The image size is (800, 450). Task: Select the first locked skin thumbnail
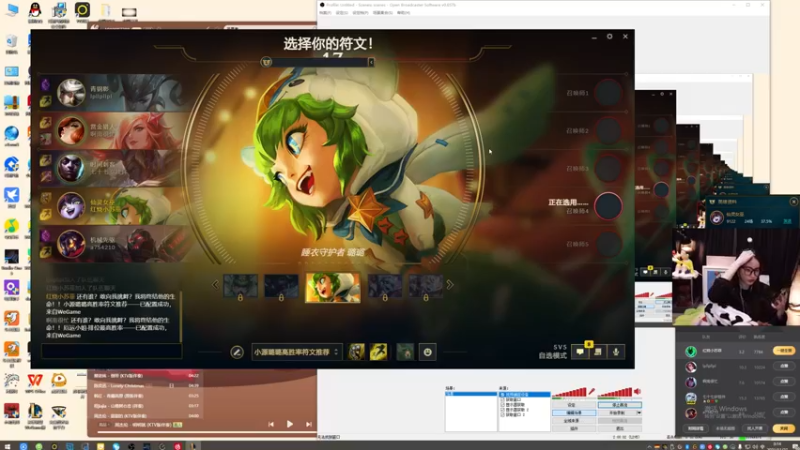(240, 286)
